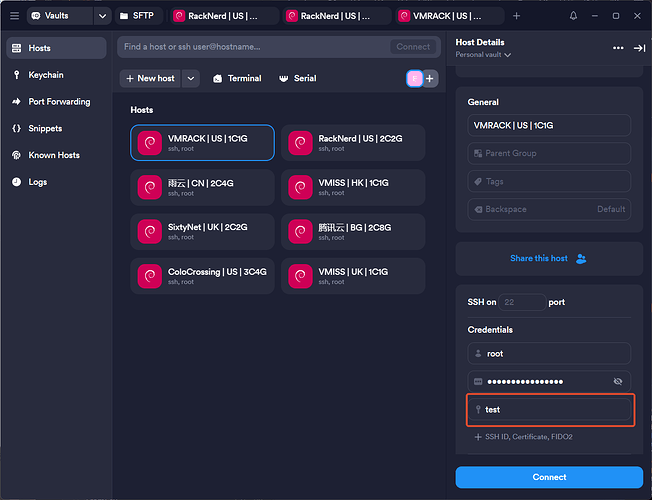This screenshot has width=652, height=500.
Task: Select the RackNerd | US | 2C2G host card
Action: (353, 143)
